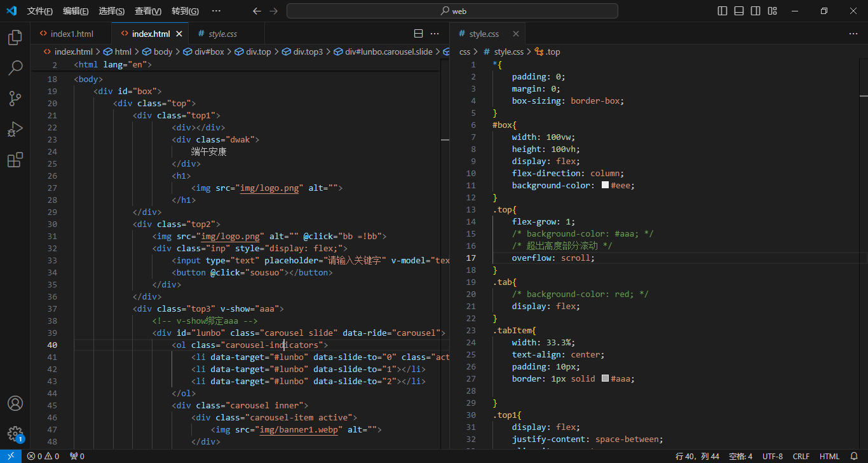Click index.html breadcrumb file item
This screenshot has height=463, width=868.
pos(68,52)
